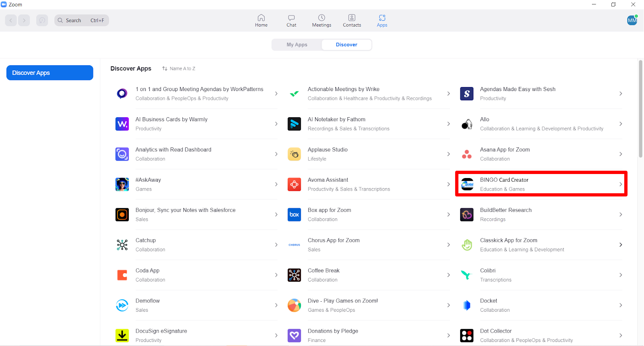Click the Warmly app icon

point(122,124)
